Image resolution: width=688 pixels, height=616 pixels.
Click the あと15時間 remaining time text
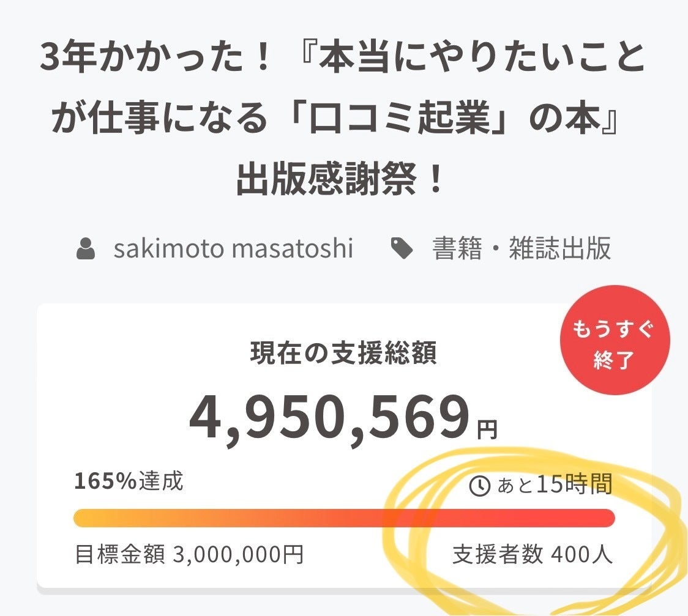553,486
